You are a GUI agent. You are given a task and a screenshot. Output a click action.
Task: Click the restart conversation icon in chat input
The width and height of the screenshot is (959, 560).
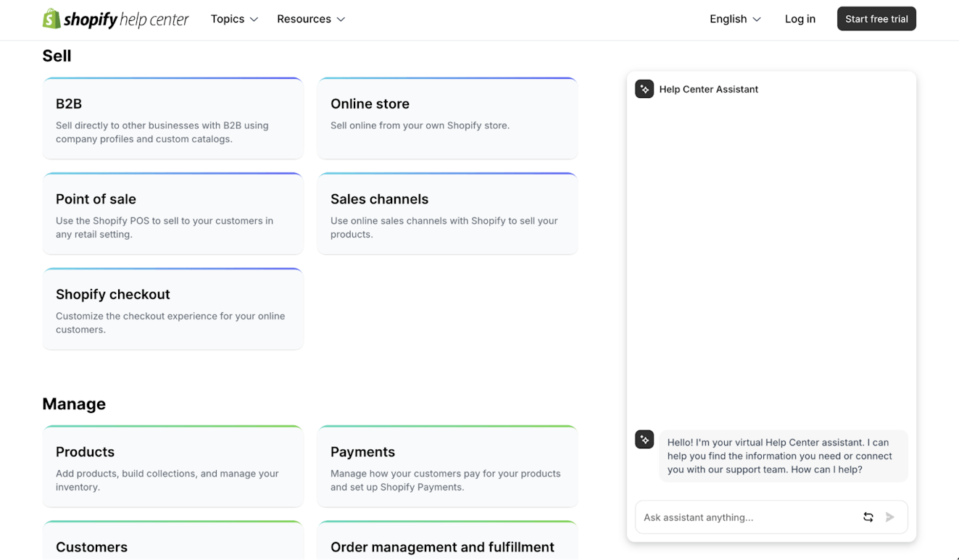[x=868, y=517]
